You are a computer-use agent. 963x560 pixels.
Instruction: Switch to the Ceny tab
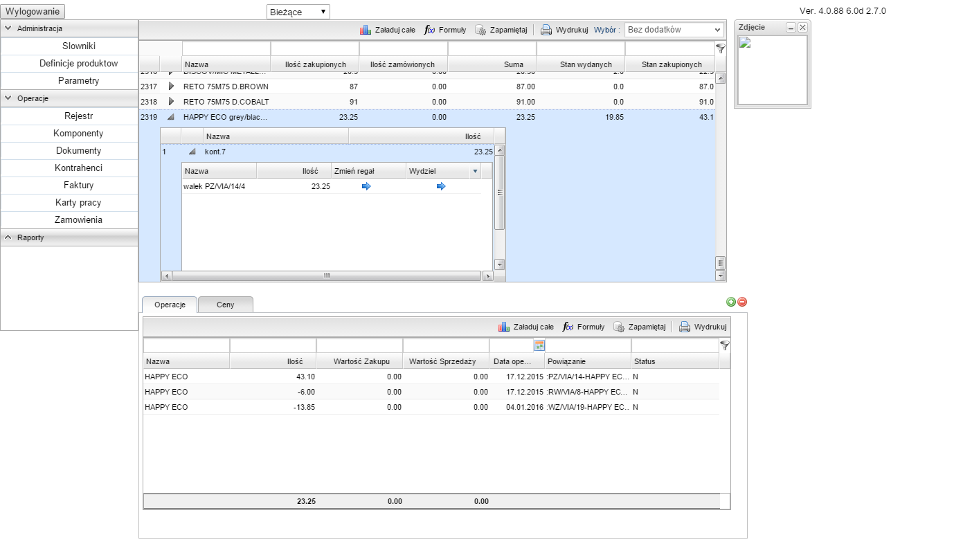pos(226,305)
